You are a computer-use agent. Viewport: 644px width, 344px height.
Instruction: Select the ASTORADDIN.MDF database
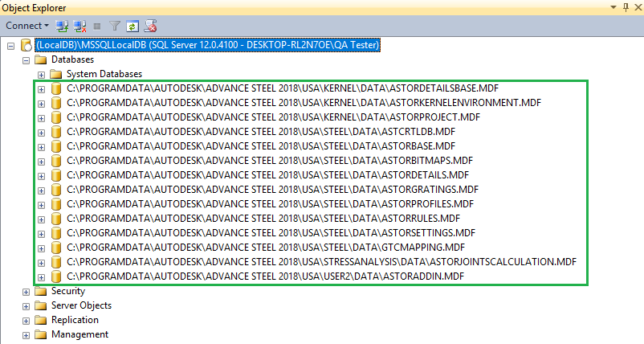[265, 276]
